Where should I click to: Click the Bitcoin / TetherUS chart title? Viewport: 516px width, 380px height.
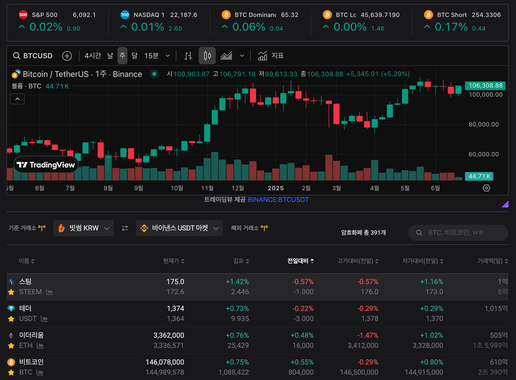coord(82,74)
